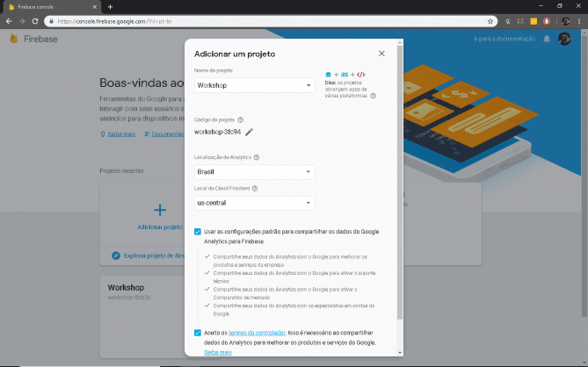Click the address bar URL
This screenshot has height=367, width=588.
[x=114, y=21]
